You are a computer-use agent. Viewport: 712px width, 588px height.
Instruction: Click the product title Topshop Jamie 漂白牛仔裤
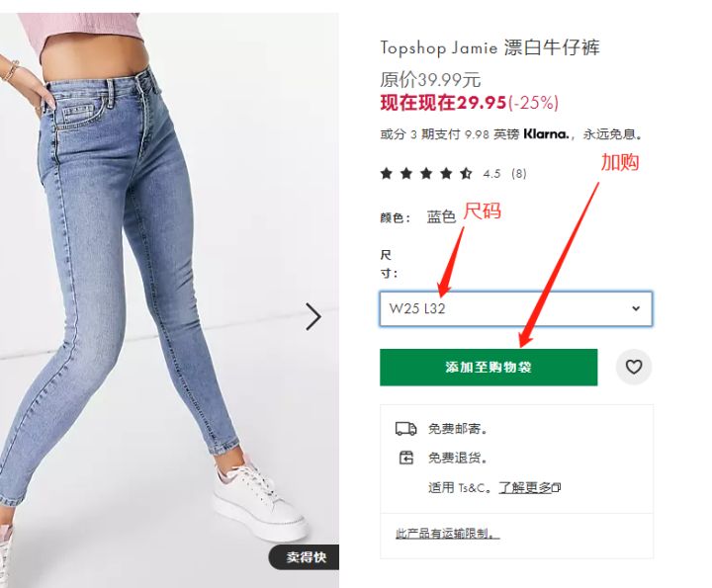489,47
